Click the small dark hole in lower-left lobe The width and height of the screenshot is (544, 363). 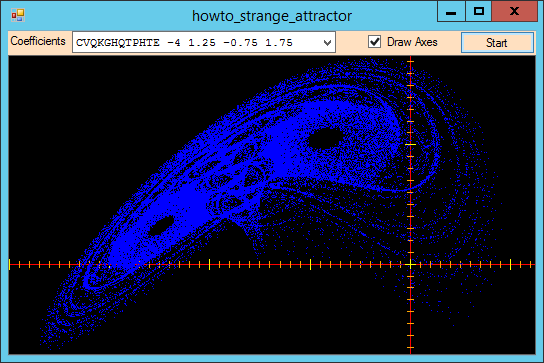click(161, 225)
